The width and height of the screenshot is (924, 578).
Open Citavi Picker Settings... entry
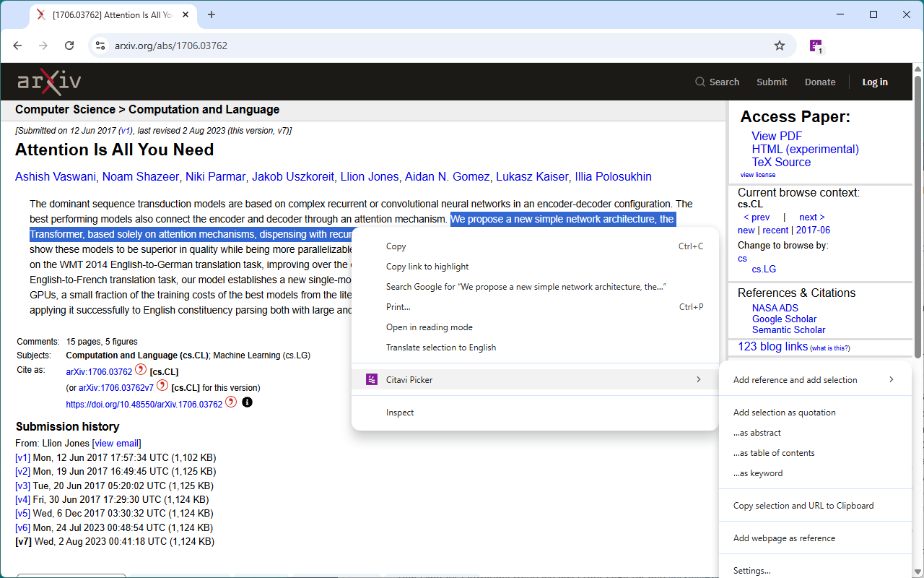[x=816, y=571]
